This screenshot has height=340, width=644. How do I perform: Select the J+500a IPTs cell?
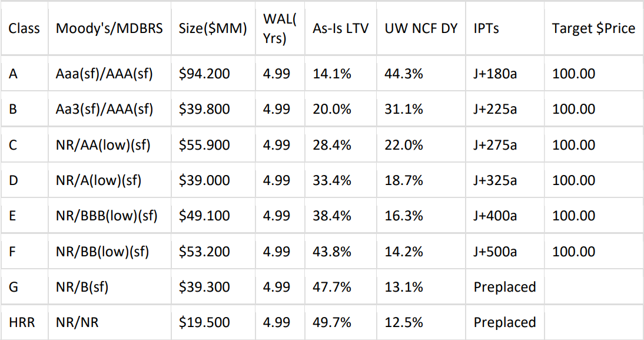tap(495, 252)
